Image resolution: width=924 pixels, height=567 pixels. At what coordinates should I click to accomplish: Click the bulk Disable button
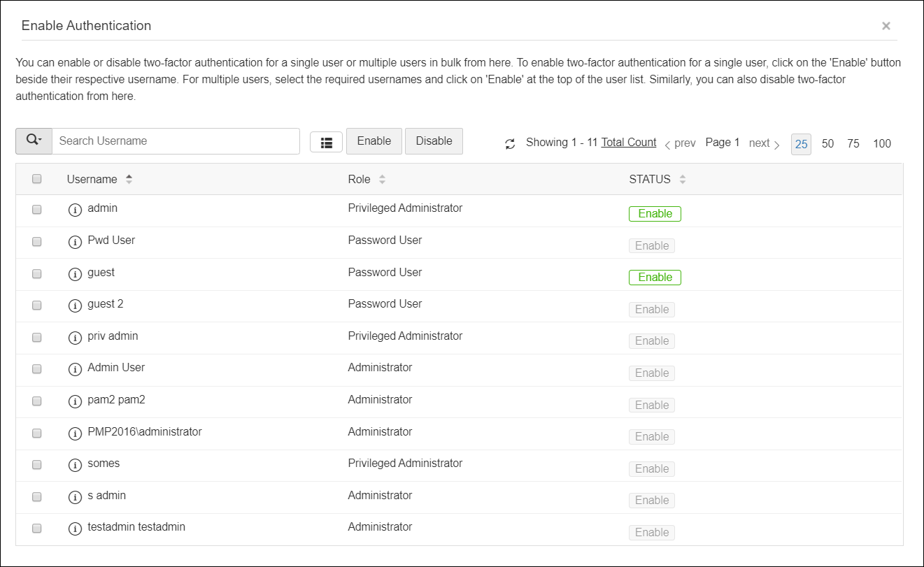[434, 141]
